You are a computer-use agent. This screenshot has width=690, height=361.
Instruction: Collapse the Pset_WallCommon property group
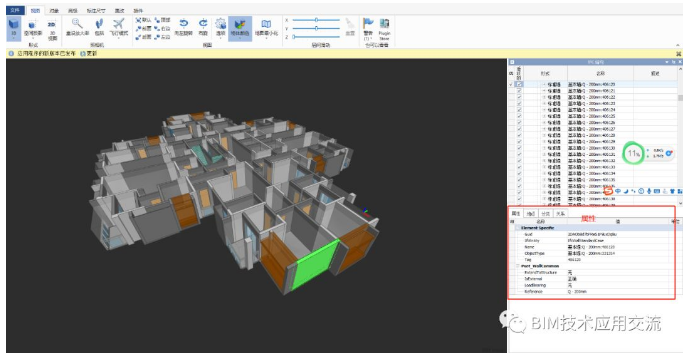(518, 266)
